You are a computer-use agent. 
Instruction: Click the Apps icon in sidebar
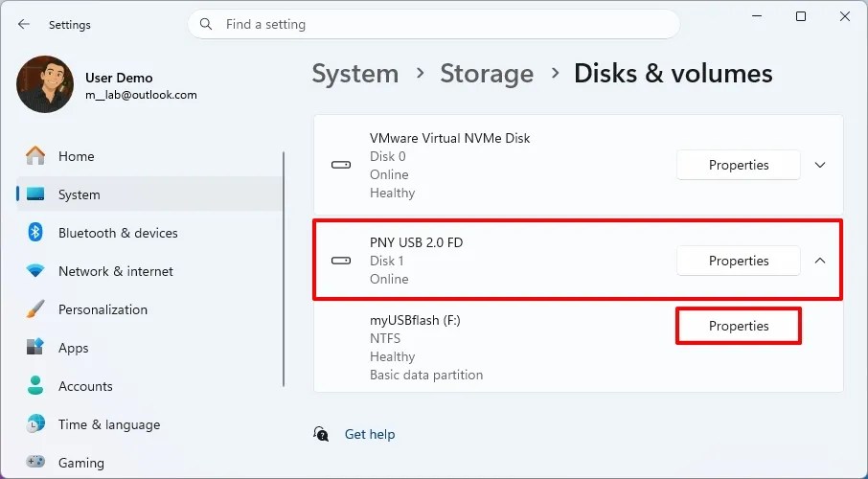pos(35,348)
